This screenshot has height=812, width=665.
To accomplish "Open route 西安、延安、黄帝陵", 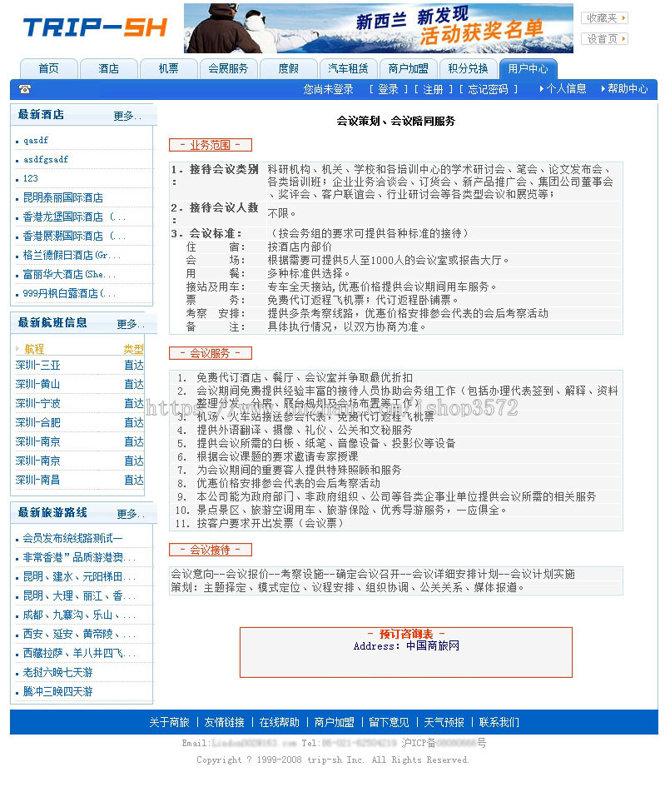I will coord(79,635).
